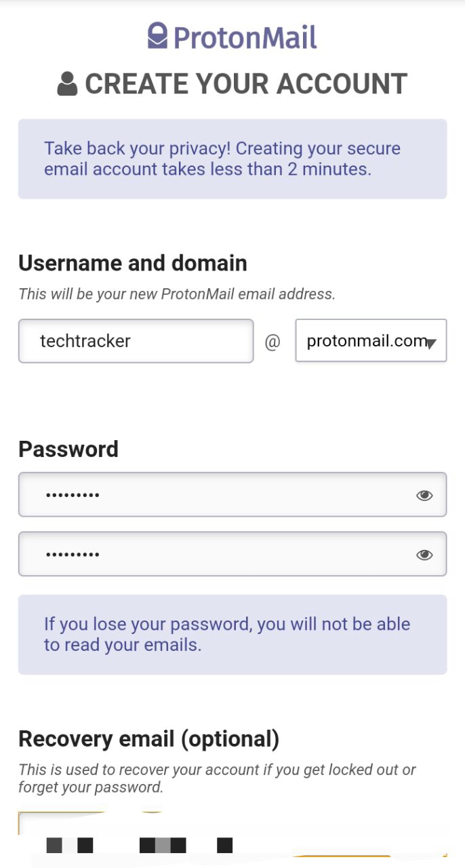Click 'This will be your new ProtonMail' hint
The height and width of the screenshot is (868, 465).
coord(177,294)
